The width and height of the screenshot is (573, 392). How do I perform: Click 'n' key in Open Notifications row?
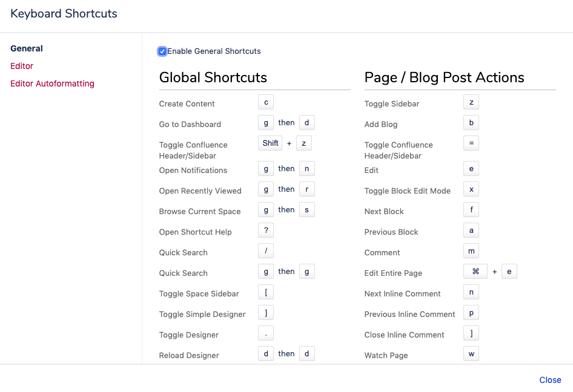point(307,169)
